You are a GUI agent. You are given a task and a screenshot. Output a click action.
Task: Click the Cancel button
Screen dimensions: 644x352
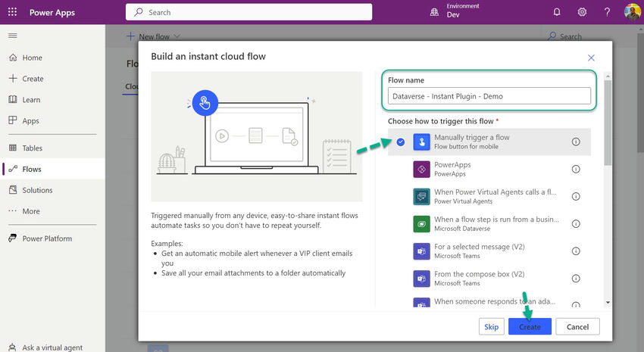tap(577, 326)
